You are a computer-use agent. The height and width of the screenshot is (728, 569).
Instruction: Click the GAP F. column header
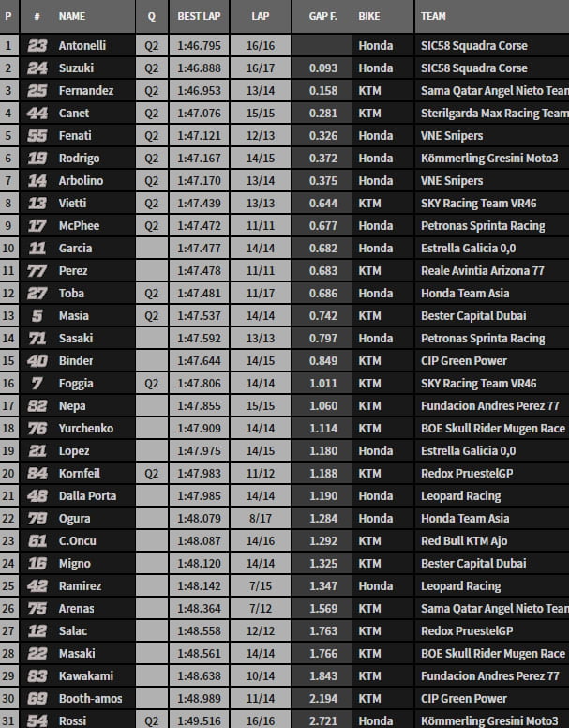pyautogui.click(x=322, y=17)
